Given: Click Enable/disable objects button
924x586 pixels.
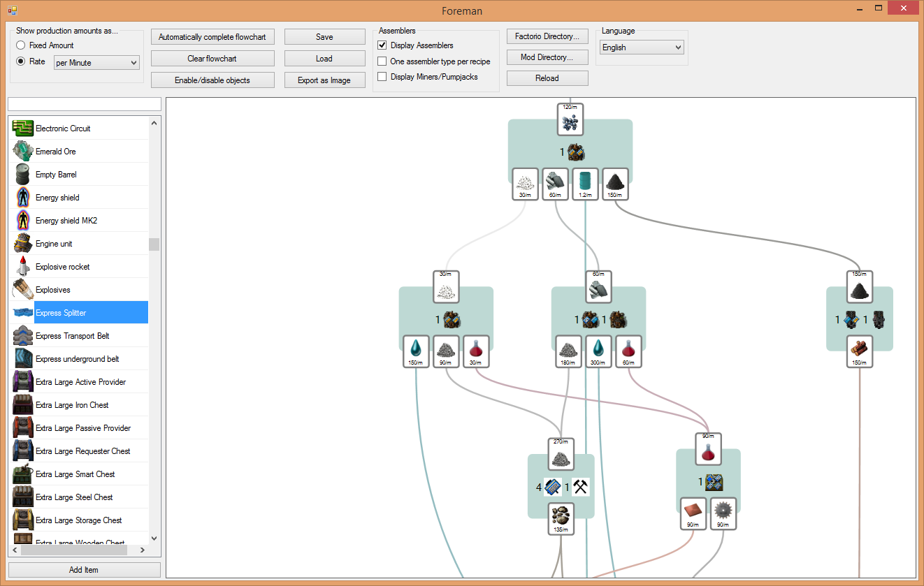Looking at the screenshot, I should [212, 80].
